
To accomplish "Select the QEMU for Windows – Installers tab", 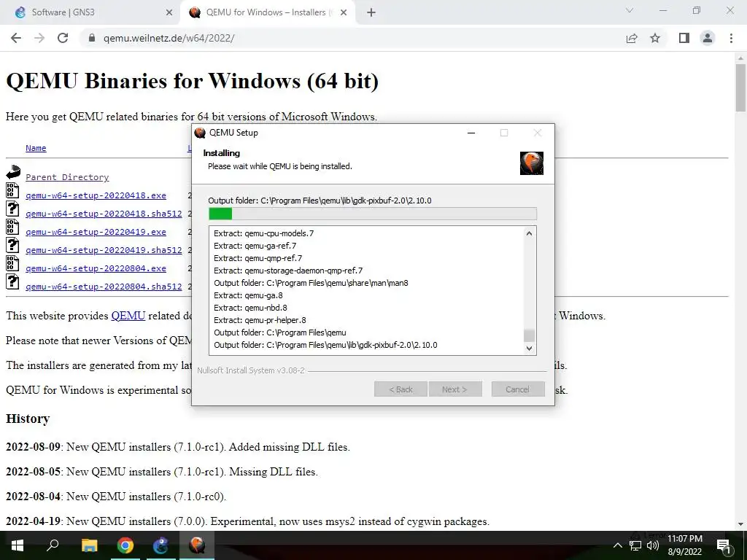I will (267, 12).
